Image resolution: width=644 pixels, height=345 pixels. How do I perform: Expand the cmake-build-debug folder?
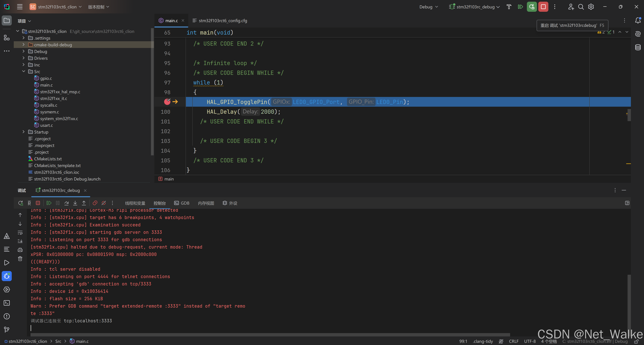click(x=23, y=45)
